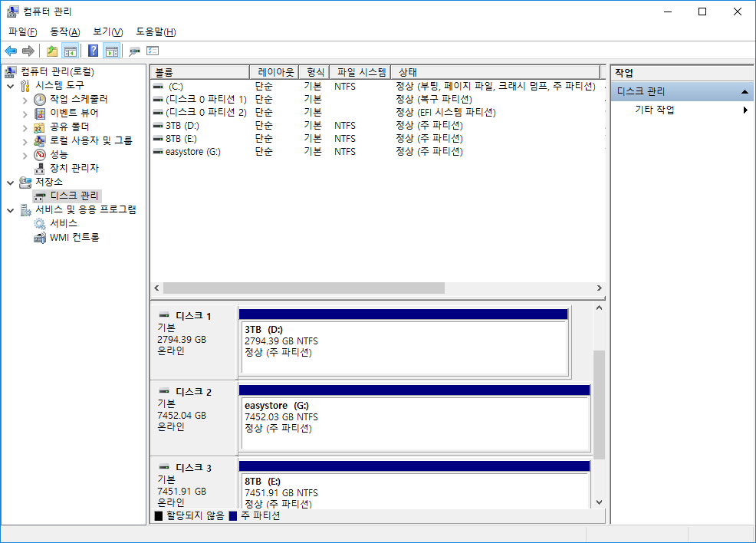Click the Local Users and Groups icon
756x543 pixels.
40,141
